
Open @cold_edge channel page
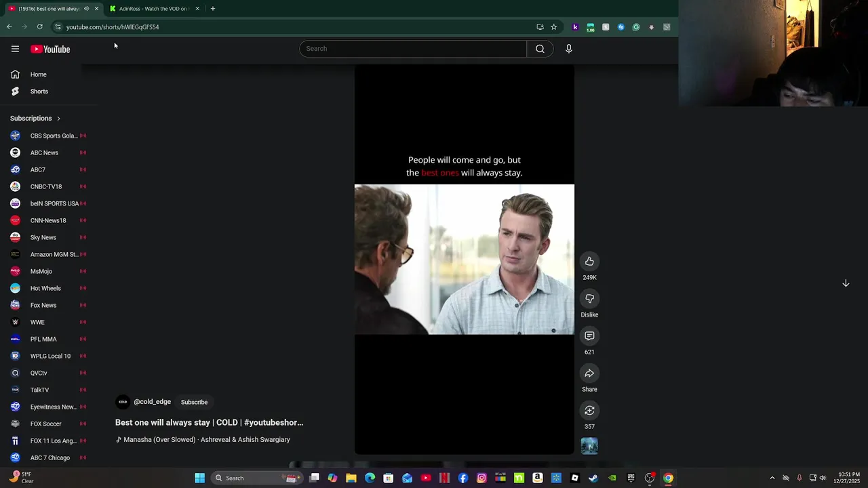[x=152, y=402]
